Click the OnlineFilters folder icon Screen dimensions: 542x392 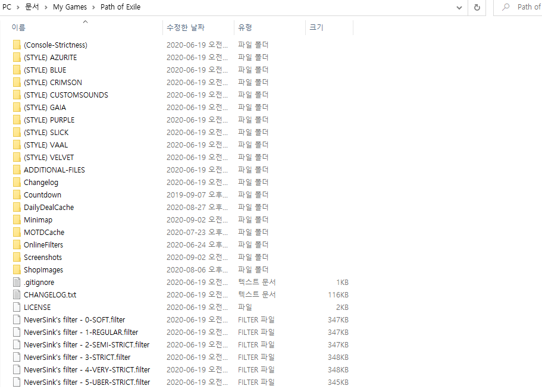(x=17, y=244)
